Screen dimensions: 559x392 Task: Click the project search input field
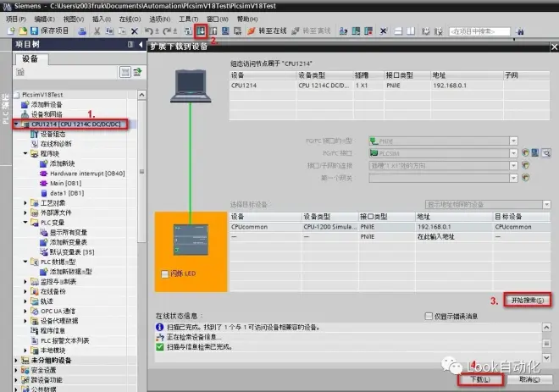[479, 31]
